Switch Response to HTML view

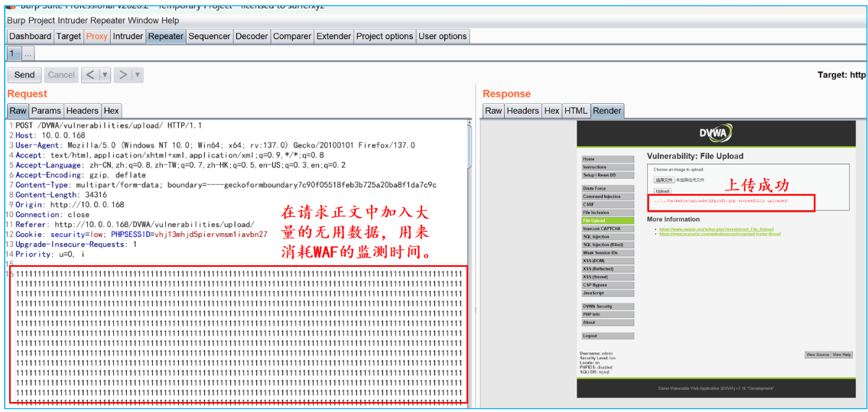point(576,111)
